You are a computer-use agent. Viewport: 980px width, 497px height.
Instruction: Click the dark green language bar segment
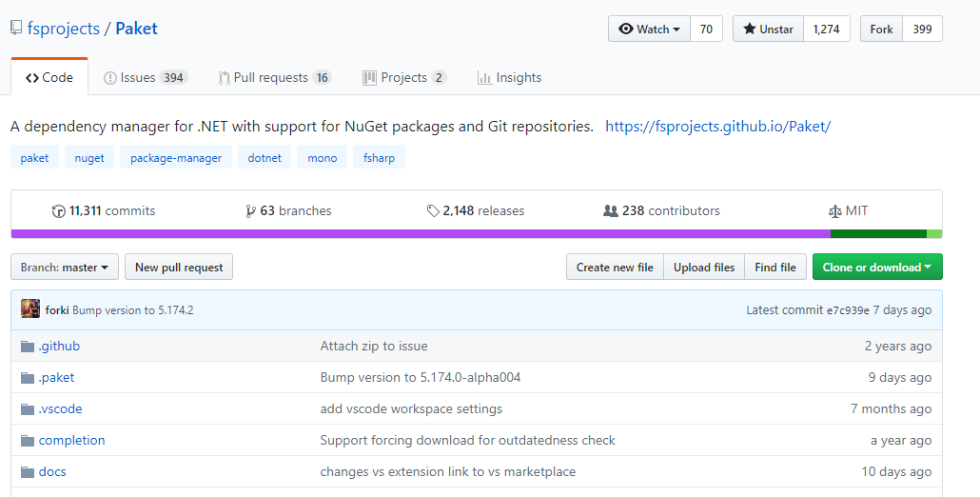click(878, 234)
